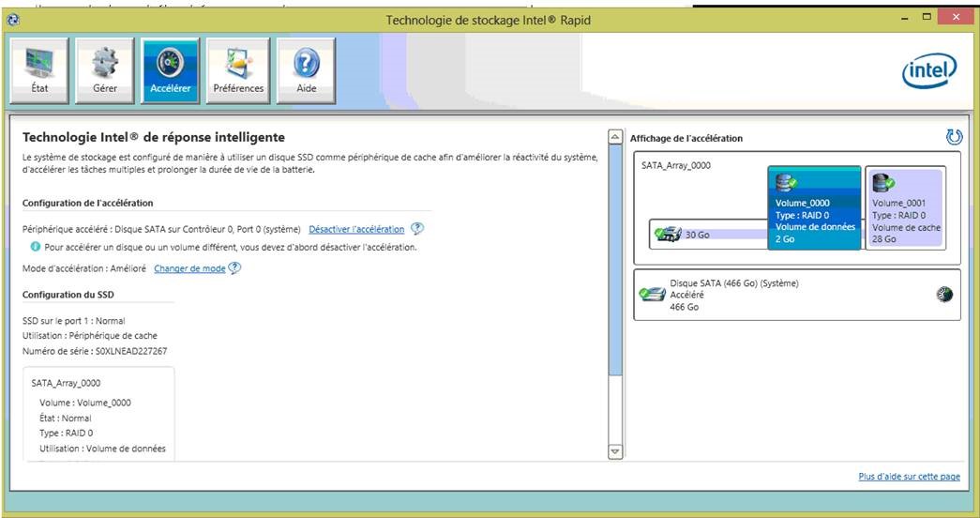980x518 pixels.
Task: Click the scrollbar up arrow
Action: (615, 137)
